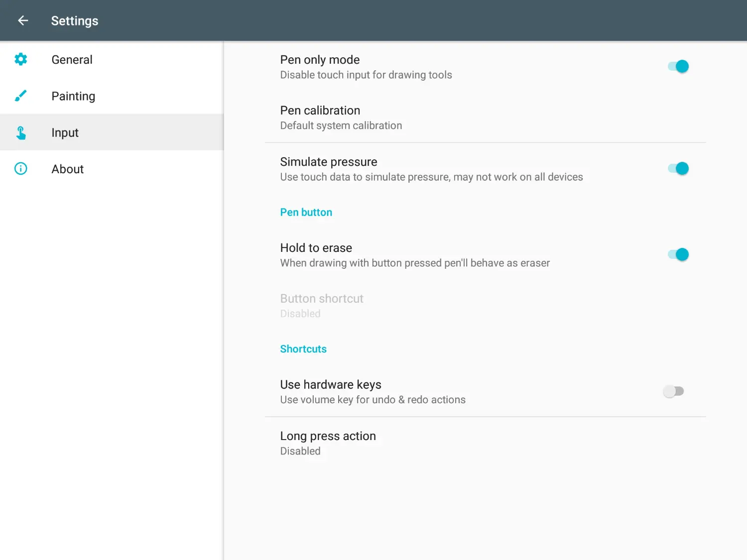Click the Pen button section header
This screenshot has height=560, width=747.
tap(306, 212)
